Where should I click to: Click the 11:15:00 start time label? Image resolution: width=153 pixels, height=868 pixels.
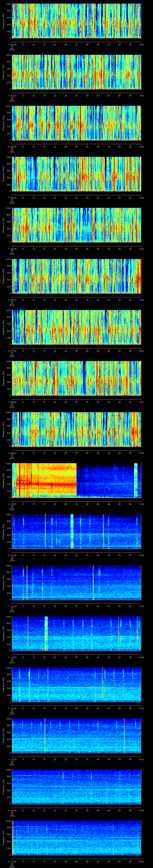[12, 759]
